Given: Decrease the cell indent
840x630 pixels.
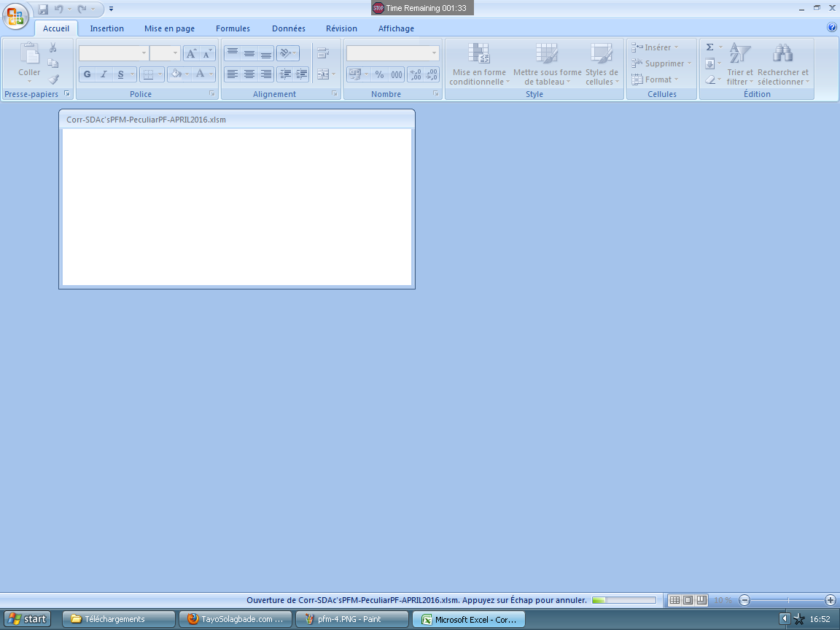Looking at the screenshot, I should pyautogui.click(x=286, y=74).
